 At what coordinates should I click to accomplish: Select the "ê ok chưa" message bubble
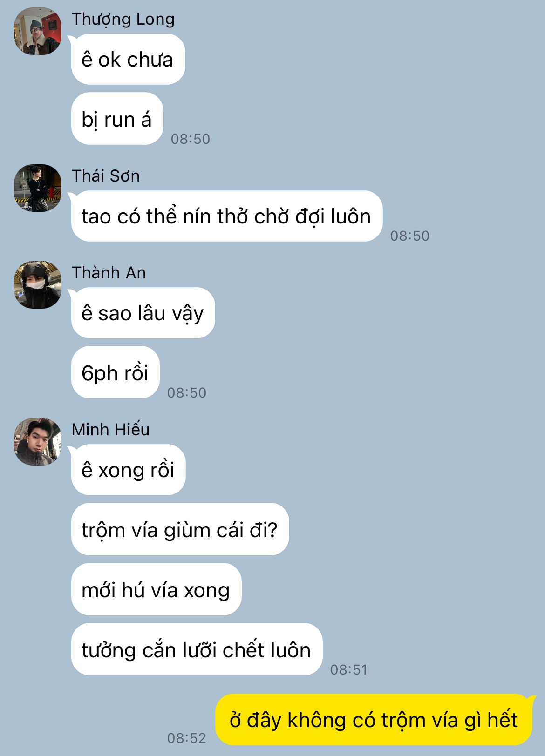tap(128, 60)
